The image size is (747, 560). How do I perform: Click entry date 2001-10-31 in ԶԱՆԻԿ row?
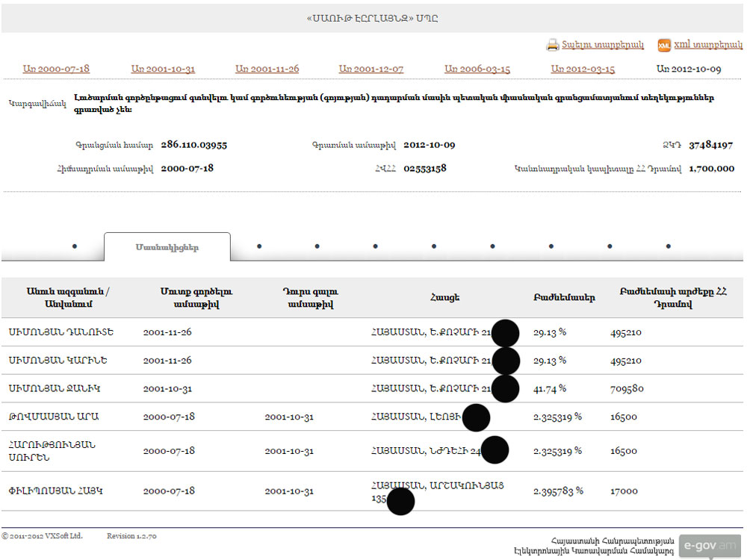tap(167, 388)
